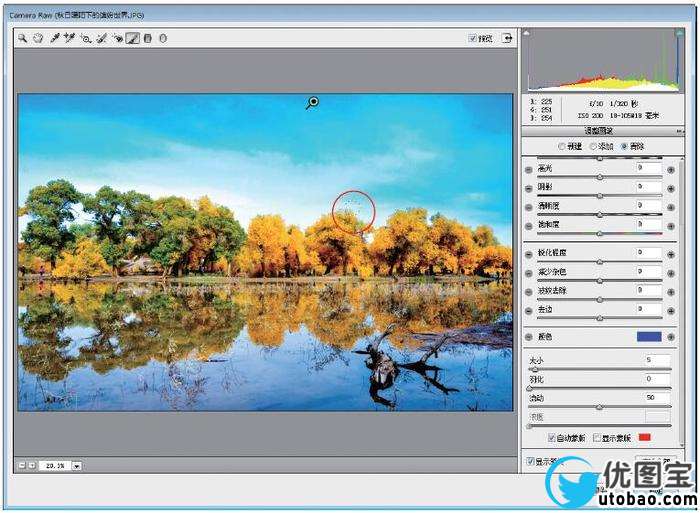Click minus icon beside 减少杂色 slider
Image resolution: width=700 pixels, height=513 pixels.
529,273
